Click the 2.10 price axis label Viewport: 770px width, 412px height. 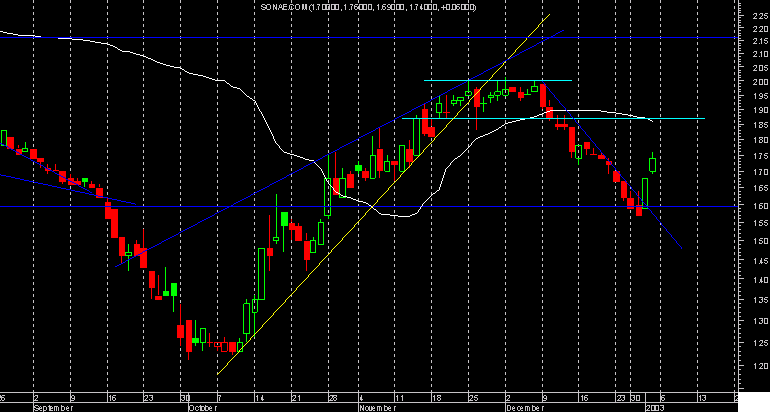click(x=760, y=55)
